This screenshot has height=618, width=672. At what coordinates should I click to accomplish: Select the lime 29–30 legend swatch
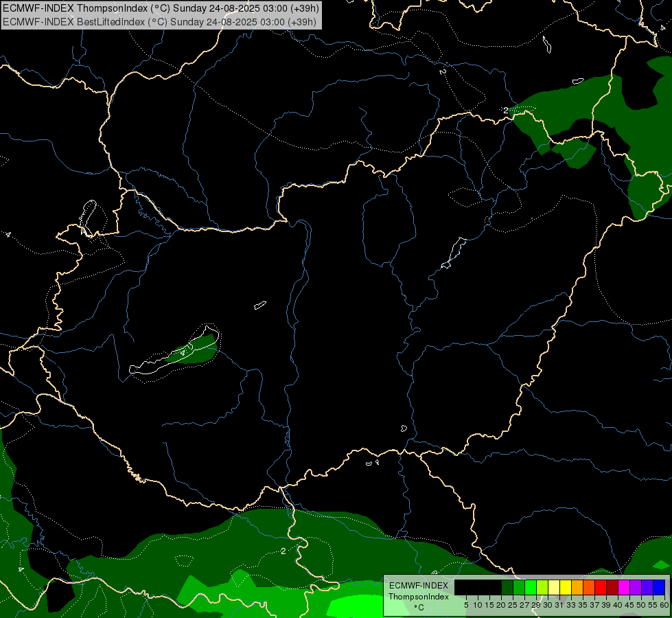tap(542, 587)
